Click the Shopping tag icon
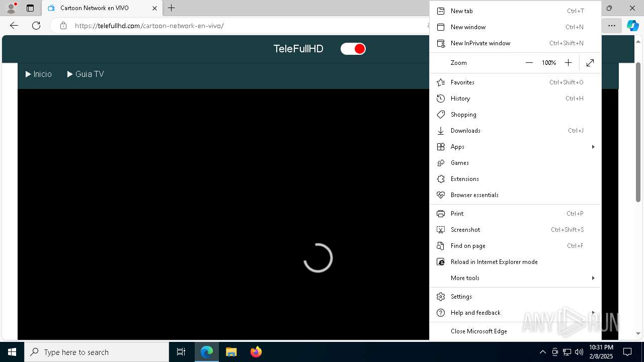 click(441, 115)
